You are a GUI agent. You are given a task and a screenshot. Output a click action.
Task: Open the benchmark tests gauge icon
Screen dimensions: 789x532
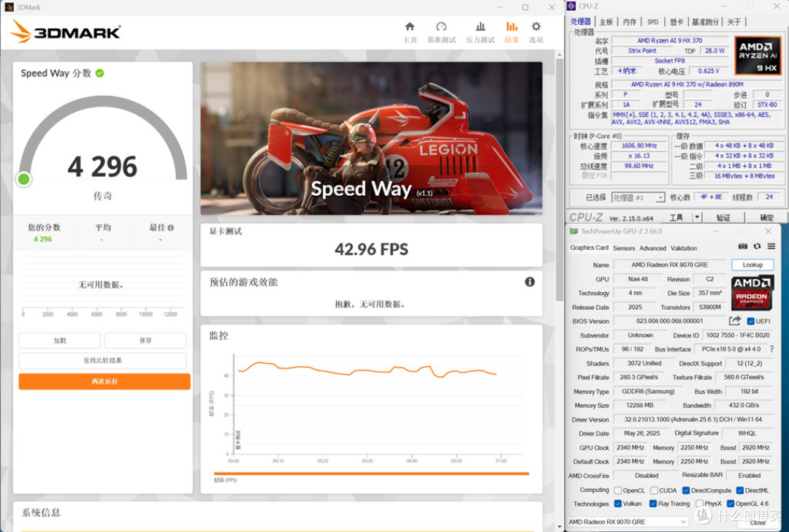pos(441,27)
